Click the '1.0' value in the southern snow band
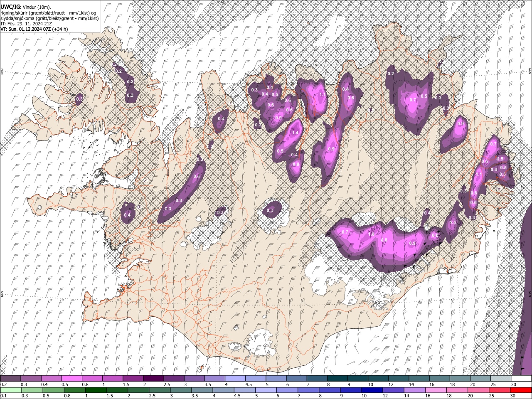This screenshot has height=399, width=532. point(372,234)
